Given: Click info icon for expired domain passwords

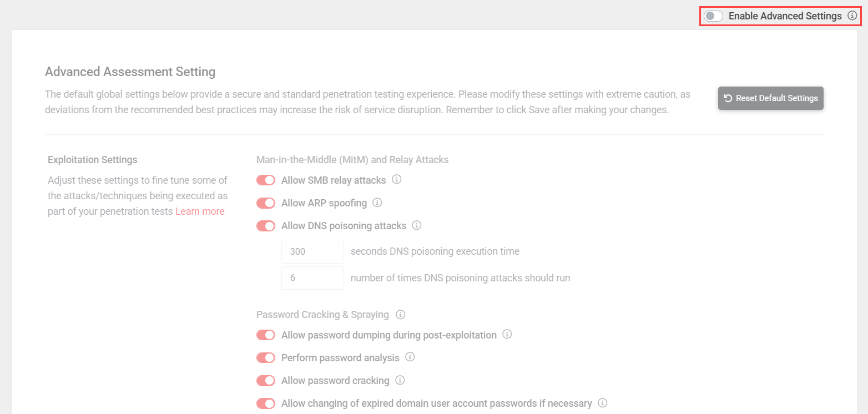Looking at the screenshot, I should (x=603, y=403).
